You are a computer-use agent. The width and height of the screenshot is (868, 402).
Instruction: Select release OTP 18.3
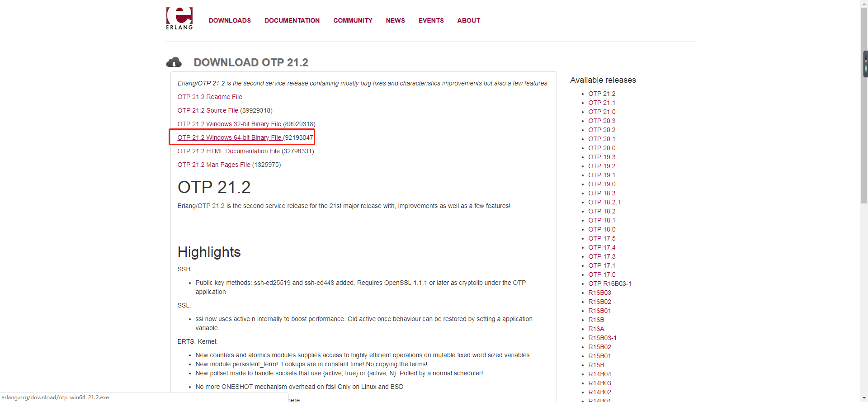click(x=602, y=193)
